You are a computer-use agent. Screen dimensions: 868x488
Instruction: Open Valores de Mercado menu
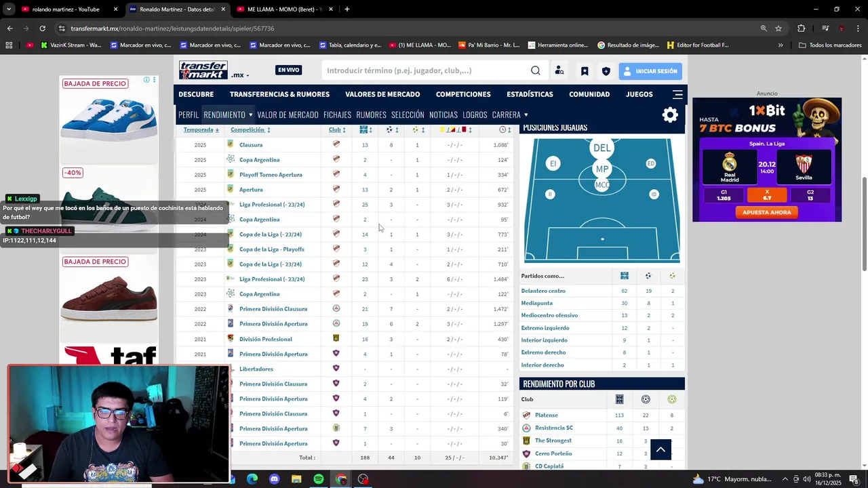[x=382, y=94]
